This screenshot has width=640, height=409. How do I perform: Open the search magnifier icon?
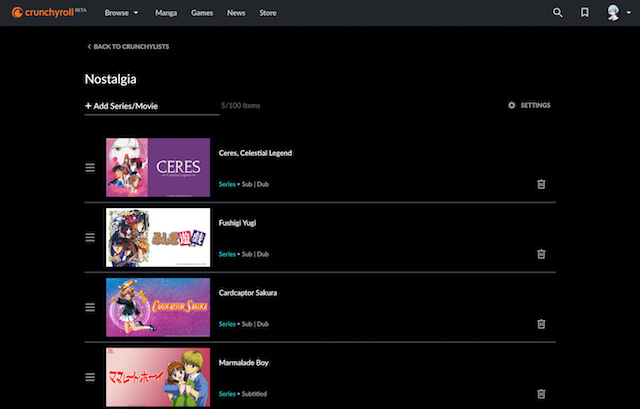coord(558,13)
